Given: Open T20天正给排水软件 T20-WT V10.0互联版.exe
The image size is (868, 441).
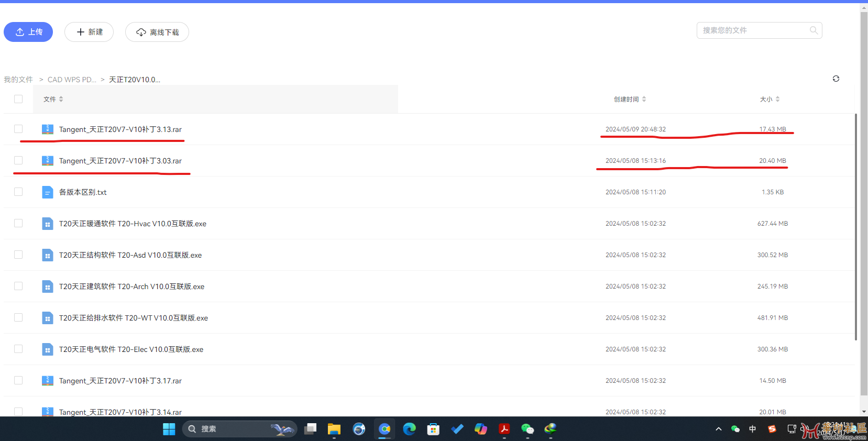Looking at the screenshot, I should coord(134,318).
